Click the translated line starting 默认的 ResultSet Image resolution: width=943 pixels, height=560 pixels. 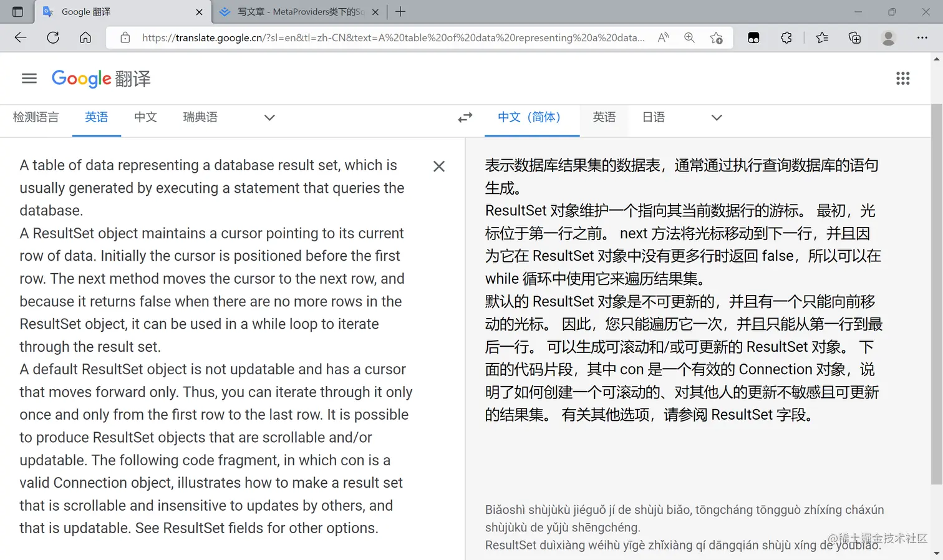[680, 302]
